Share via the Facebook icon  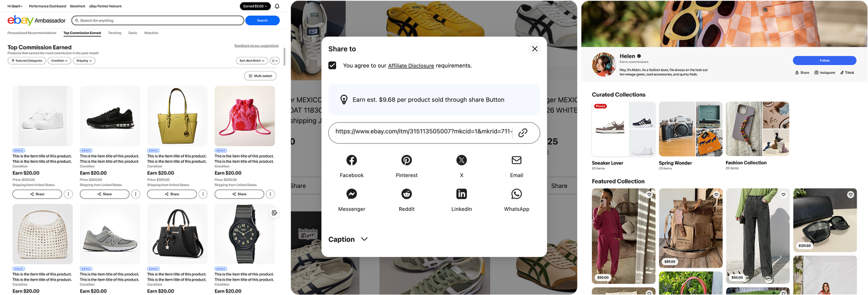coord(351,160)
